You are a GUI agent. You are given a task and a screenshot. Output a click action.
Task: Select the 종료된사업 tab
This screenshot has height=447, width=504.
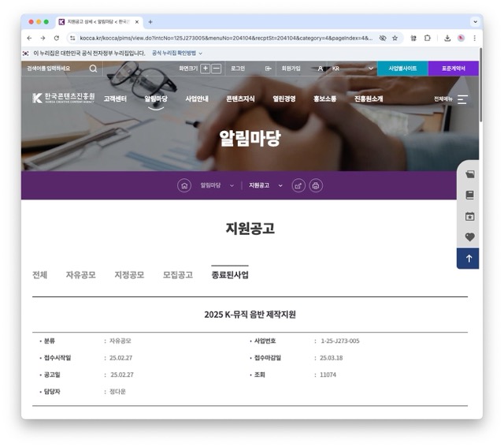tap(230, 275)
